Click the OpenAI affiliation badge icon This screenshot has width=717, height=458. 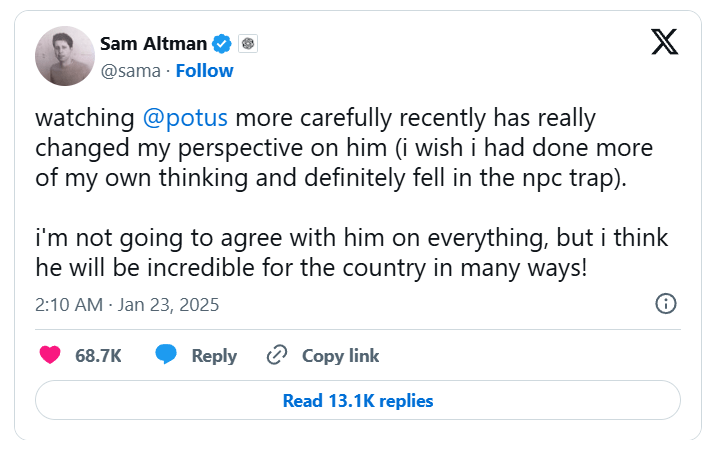coord(248,43)
